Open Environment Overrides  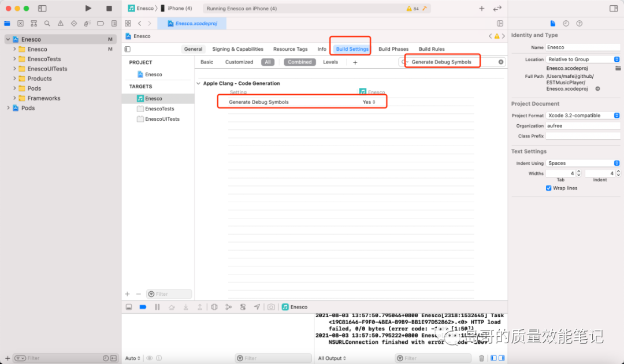pos(243,307)
